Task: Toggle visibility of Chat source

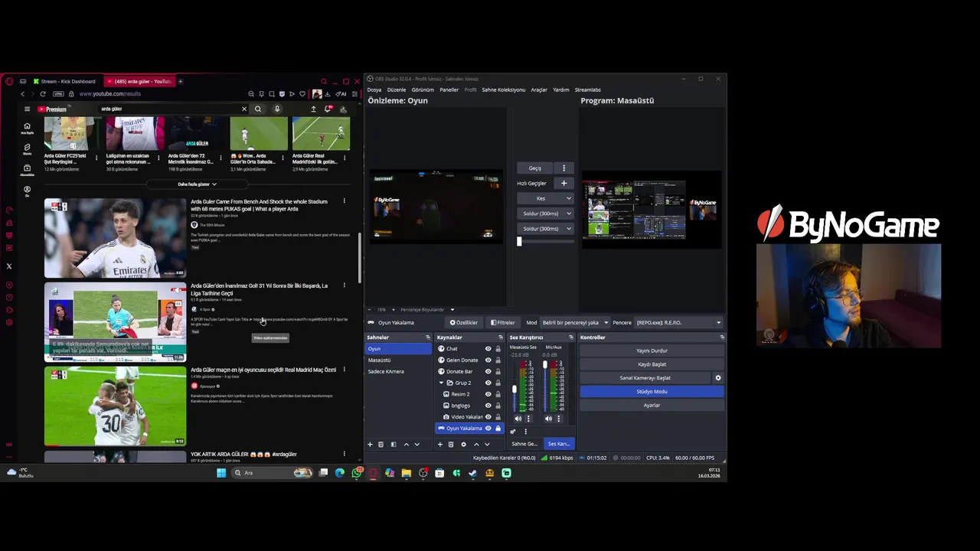Action: coord(488,349)
